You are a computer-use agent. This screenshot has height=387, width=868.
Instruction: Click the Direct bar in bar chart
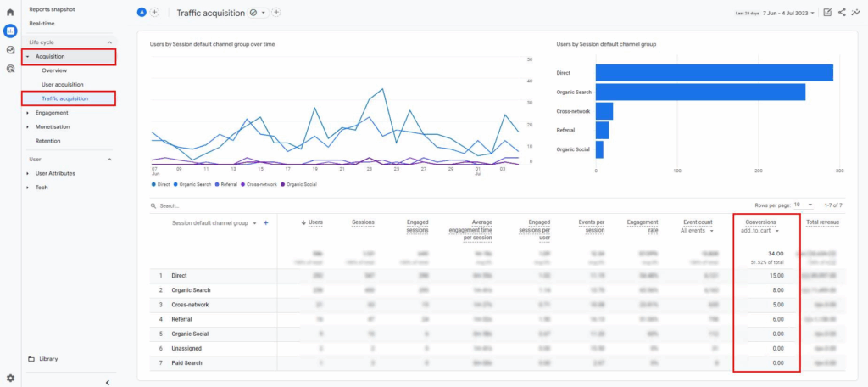pos(714,73)
